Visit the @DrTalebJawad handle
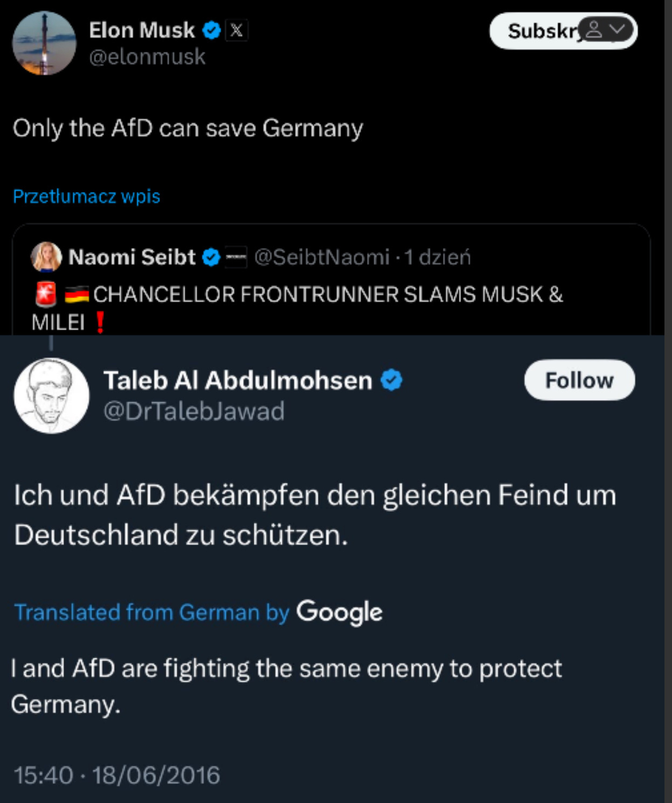 click(194, 411)
